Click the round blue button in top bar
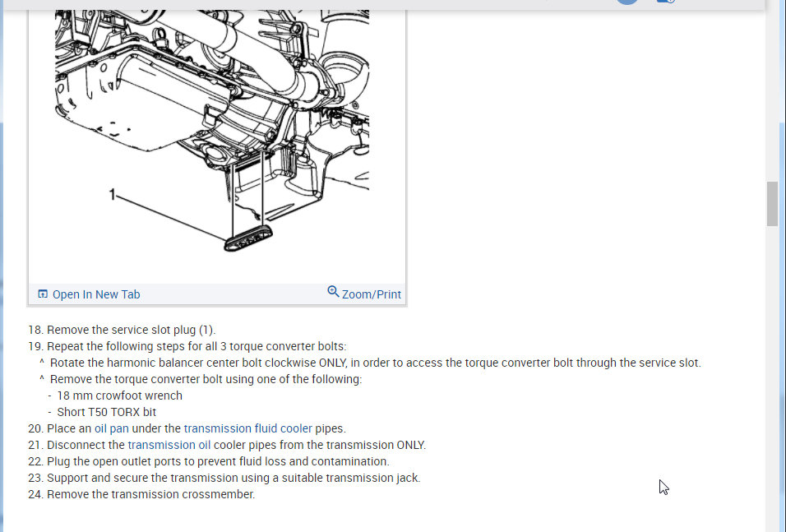 (x=627, y=2)
